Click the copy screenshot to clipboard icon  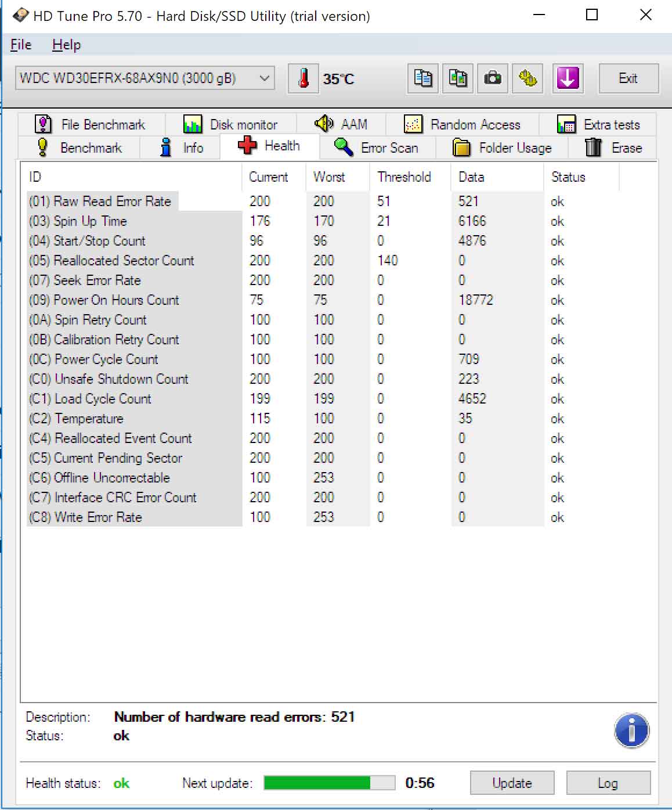click(x=458, y=78)
